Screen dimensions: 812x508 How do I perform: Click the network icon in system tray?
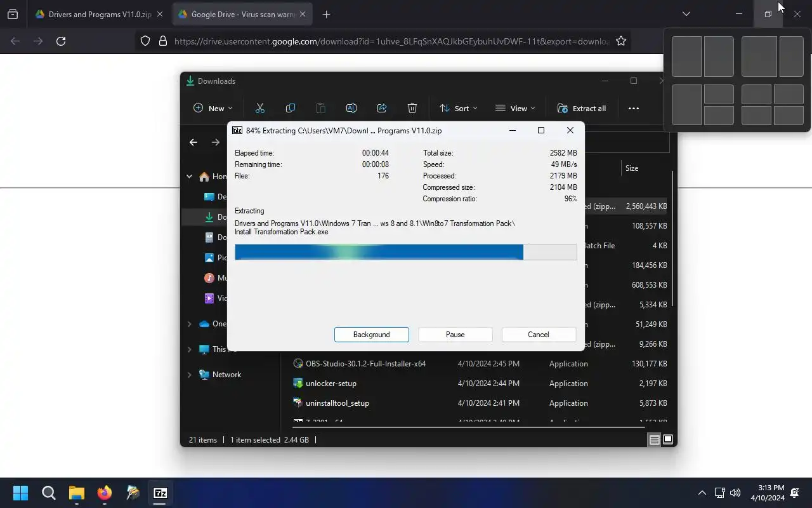coord(719,493)
